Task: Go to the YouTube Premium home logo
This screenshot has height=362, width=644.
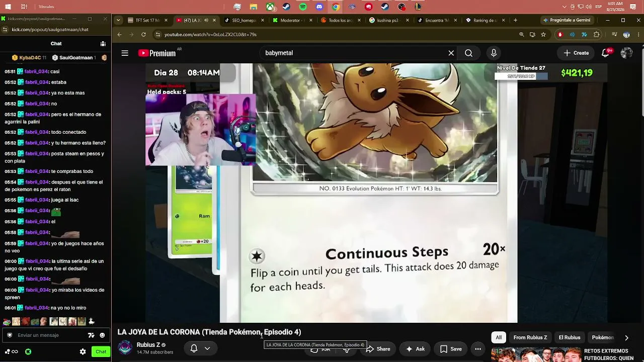Action: click(157, 53)
